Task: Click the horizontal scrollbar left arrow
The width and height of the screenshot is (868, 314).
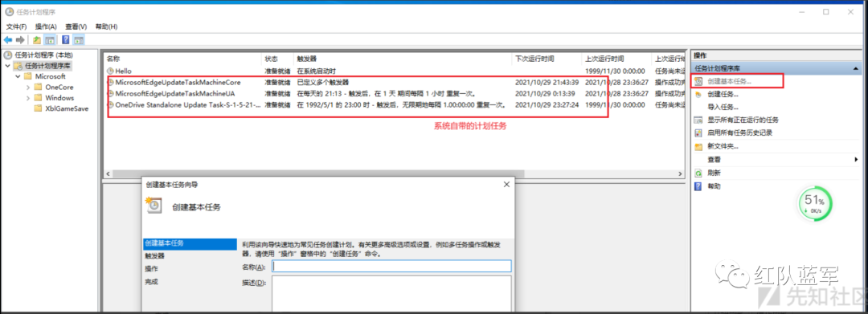Action: [108, 174]
